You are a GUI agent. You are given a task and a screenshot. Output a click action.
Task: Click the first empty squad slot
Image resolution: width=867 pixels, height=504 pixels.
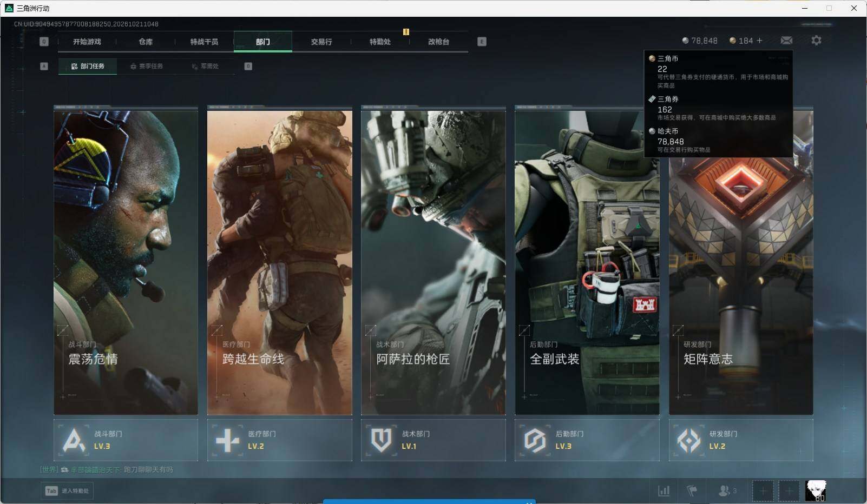763,490
